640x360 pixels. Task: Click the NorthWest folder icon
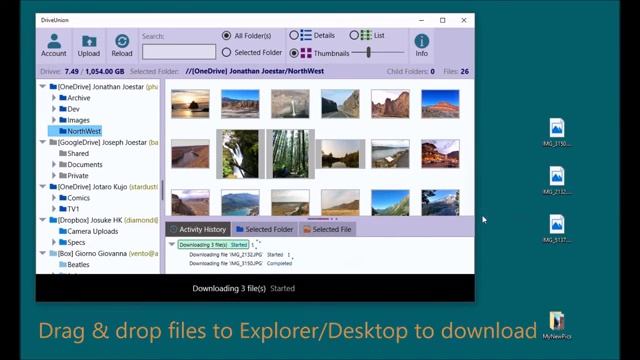63,131
